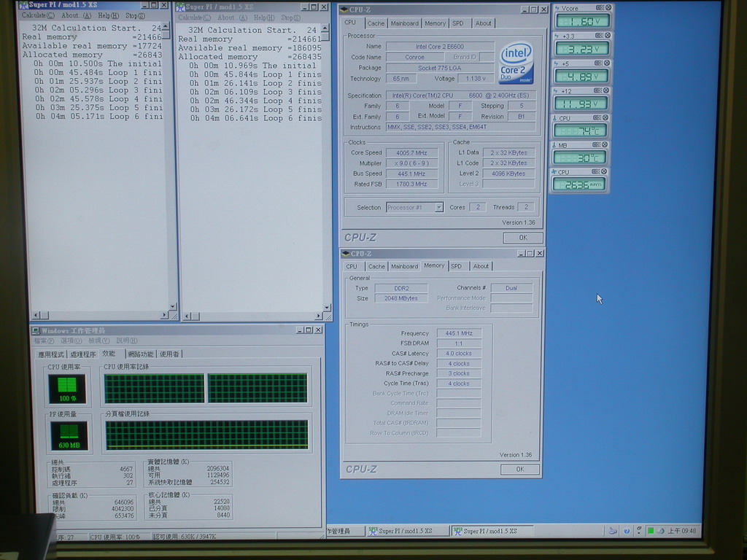Activate first Super PI taskbar button
Screen dimensions: 747x560
pos(407,531)
